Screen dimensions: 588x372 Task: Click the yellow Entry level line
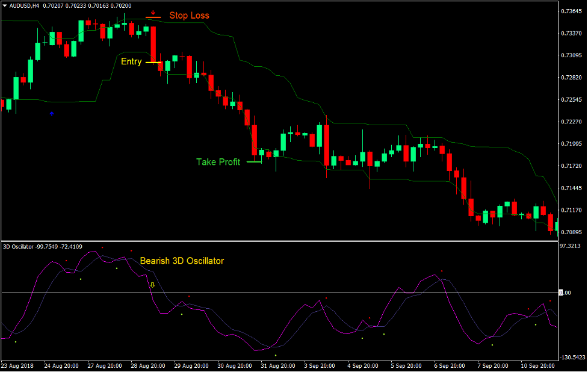pos(153,62)
